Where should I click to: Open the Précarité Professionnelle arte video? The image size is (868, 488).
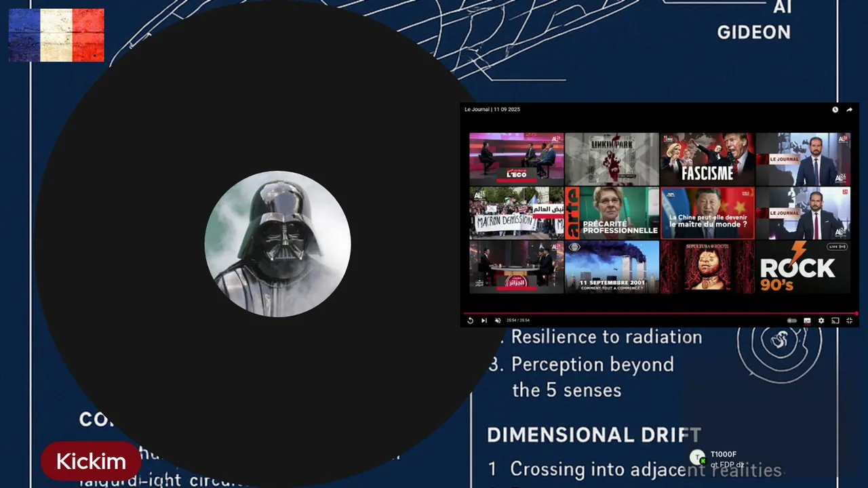point(612,213)
